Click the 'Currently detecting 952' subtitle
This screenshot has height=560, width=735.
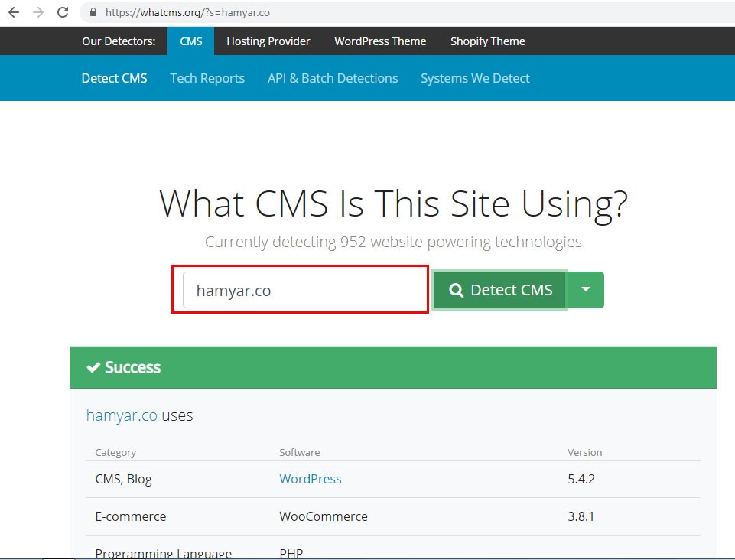click(393, 242)
